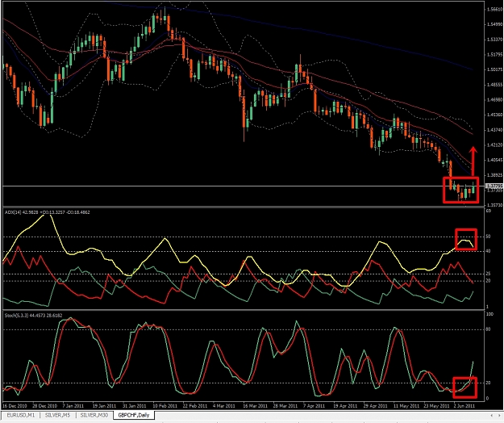Click the 1.51795 price scale label

click(494, 55)
